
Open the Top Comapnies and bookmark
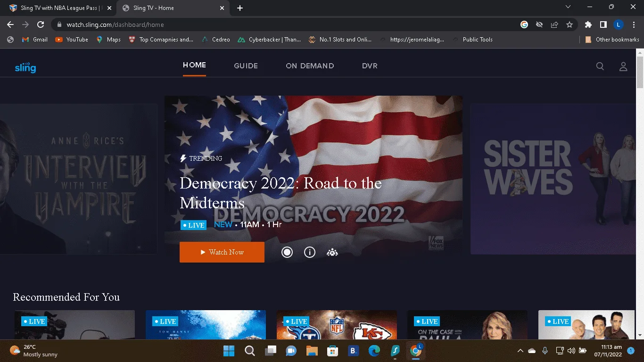click(x=161, y=40)
